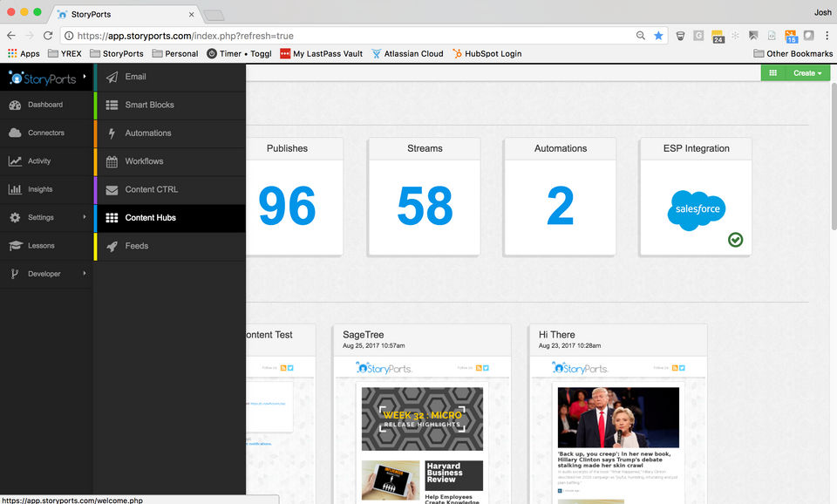837x504 pixels.
Task: Click the Settings gear icon
Action: [15, 217]
